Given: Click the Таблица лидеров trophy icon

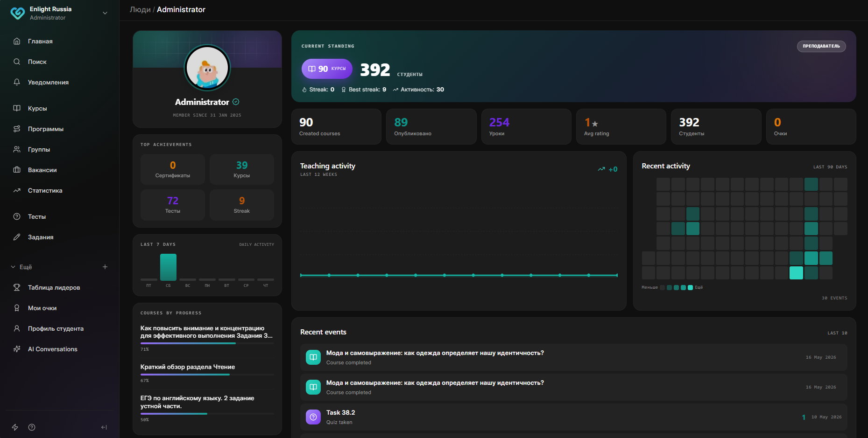Looking at the screenshot, I should (17, 287).
